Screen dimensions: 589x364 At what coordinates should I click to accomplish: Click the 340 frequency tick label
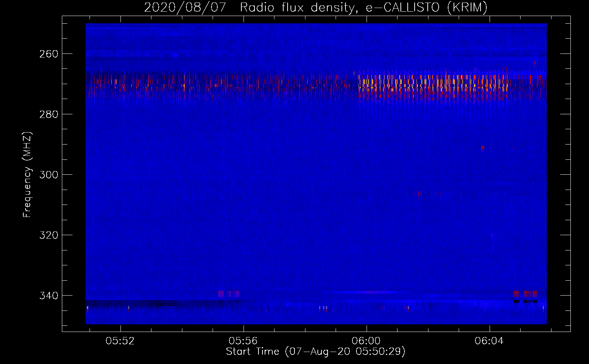coord(49,296)
